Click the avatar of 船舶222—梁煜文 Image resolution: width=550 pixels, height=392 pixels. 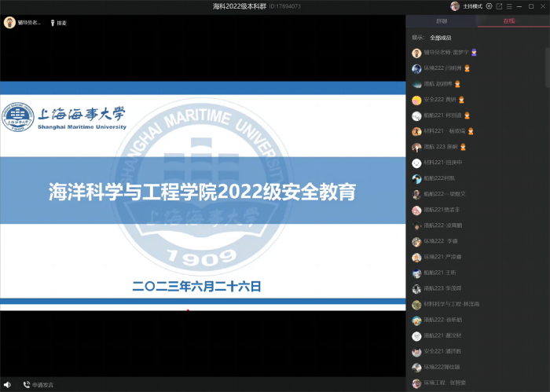pyautogui.click(x=416, y=195)
